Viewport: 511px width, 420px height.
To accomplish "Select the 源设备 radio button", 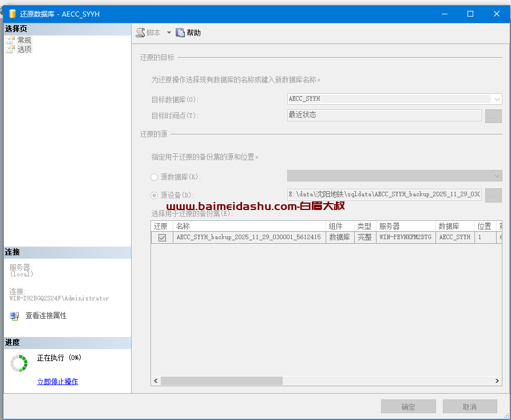I will tap(155, 195).
